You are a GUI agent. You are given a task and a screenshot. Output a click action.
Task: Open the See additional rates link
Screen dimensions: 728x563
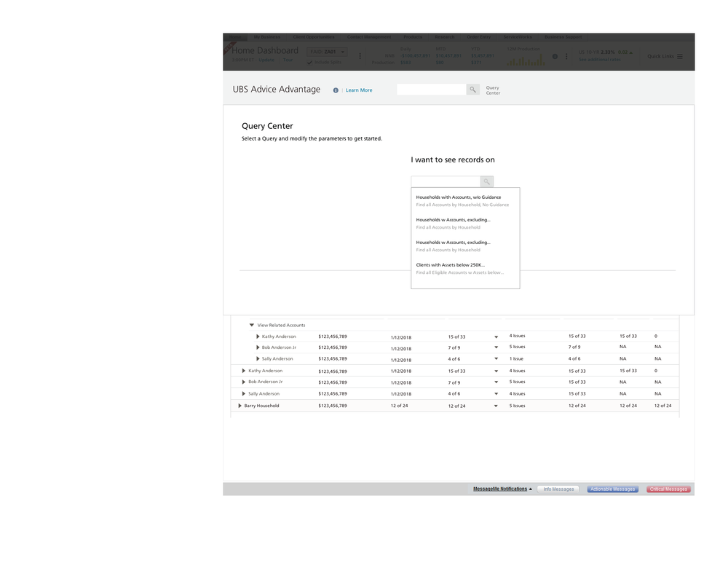599,60
